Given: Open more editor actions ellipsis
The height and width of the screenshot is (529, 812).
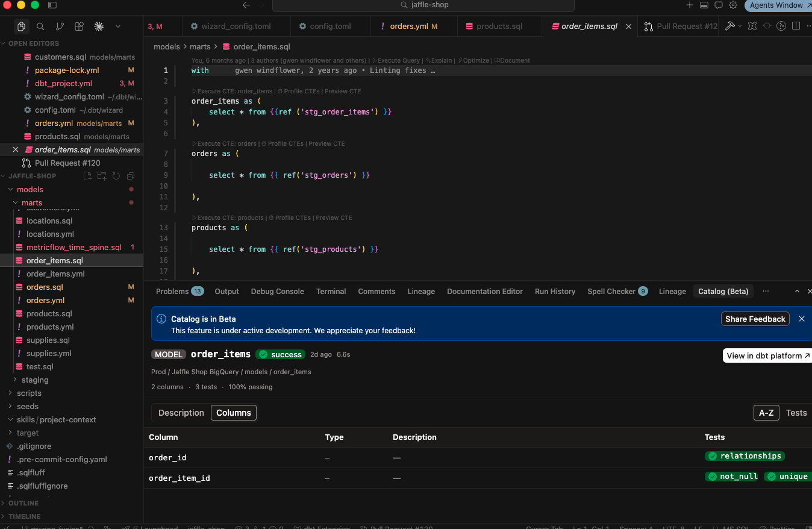Looking at the screenshot, I should 808,26.
